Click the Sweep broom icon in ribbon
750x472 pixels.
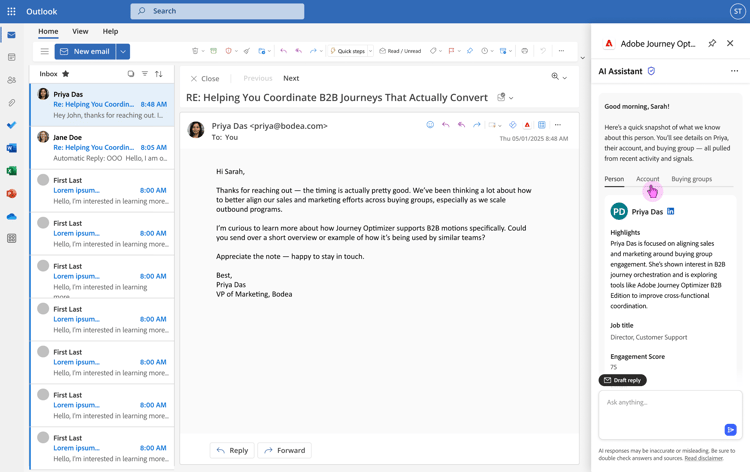[x=247, y=51]
